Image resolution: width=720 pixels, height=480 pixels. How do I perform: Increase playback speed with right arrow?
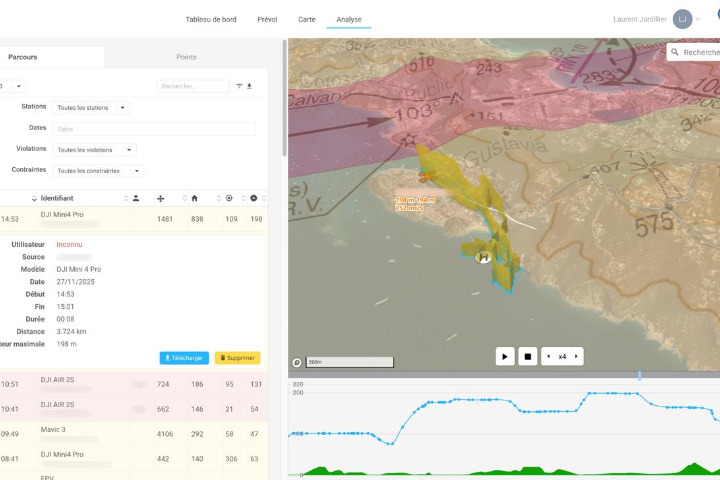[x=577, y=356]
